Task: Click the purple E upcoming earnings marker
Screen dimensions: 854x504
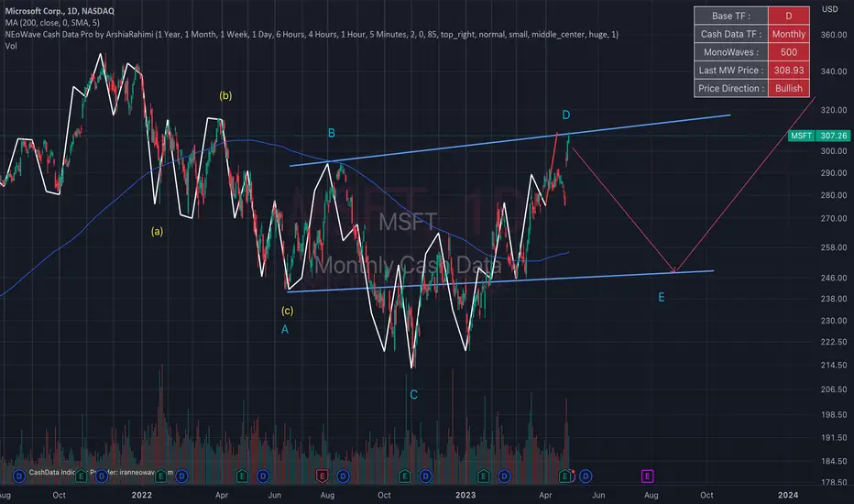Action: [x=647, y=477]
